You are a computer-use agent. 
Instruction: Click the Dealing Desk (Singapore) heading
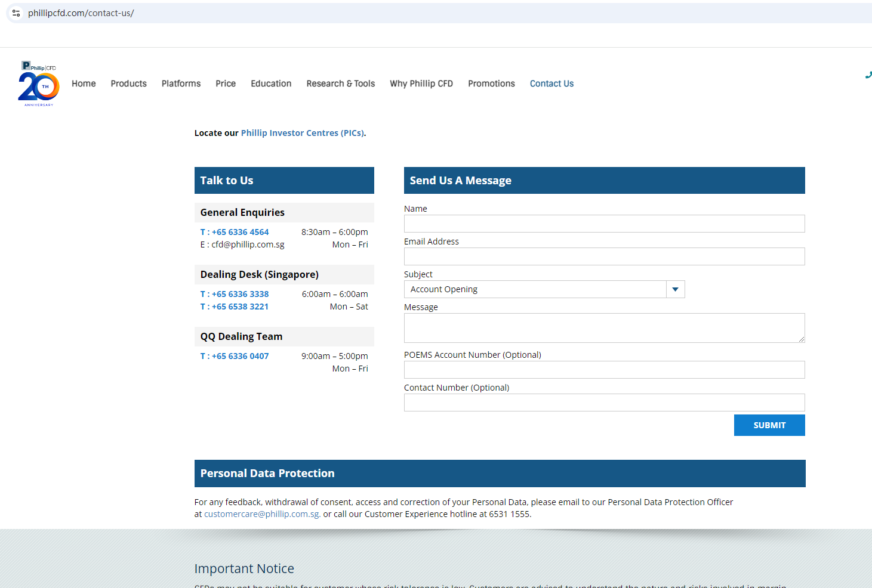(260, 274)
